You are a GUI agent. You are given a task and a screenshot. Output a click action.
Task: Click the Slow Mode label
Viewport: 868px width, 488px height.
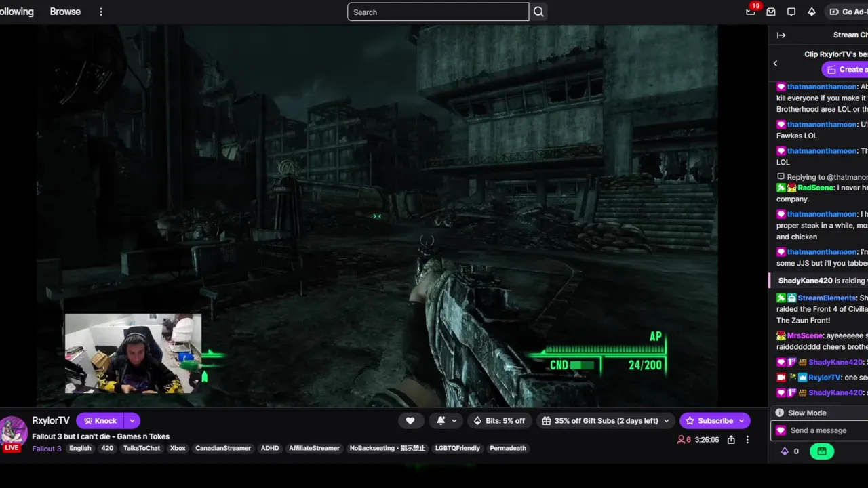point(807,413)
